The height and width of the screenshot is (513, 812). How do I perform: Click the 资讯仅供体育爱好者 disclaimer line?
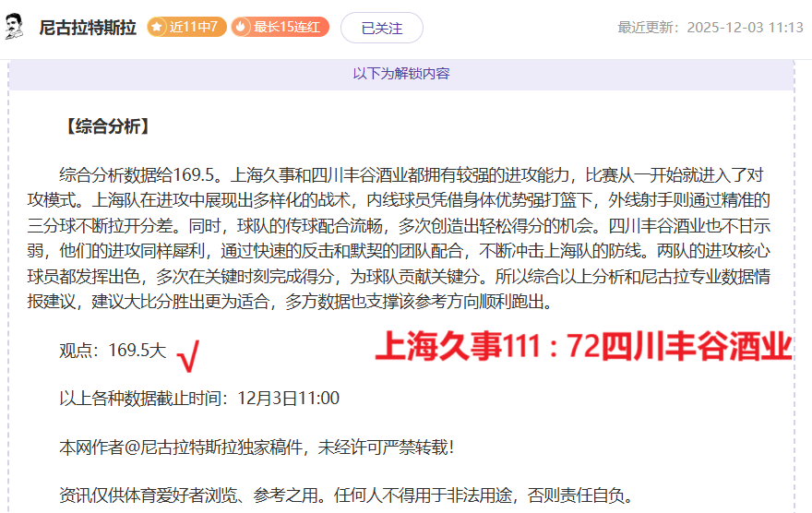[346, 495]
